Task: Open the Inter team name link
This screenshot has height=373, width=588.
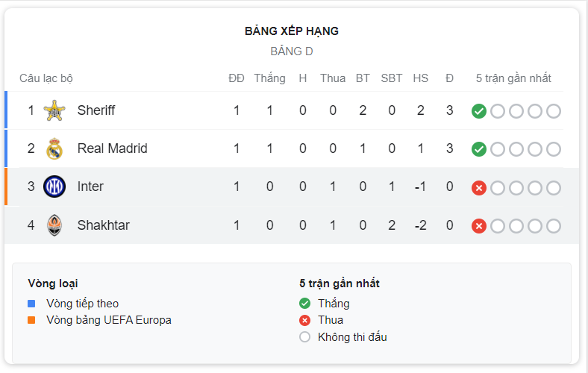Action: coord(90,186)
